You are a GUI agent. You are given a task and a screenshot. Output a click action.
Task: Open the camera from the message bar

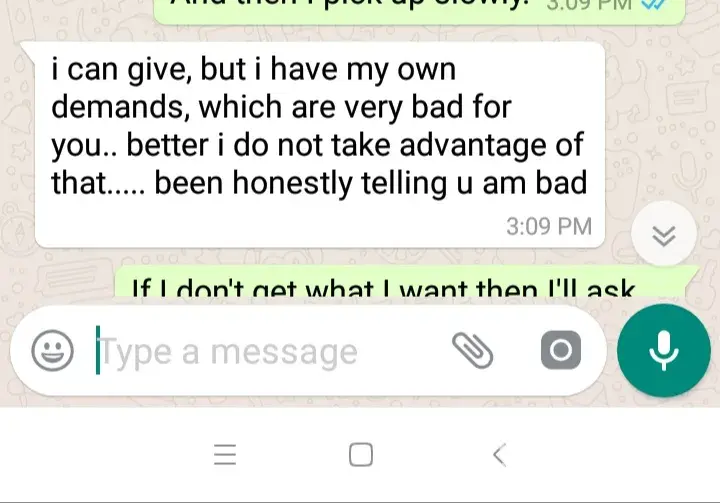click(x=561, y=350)
